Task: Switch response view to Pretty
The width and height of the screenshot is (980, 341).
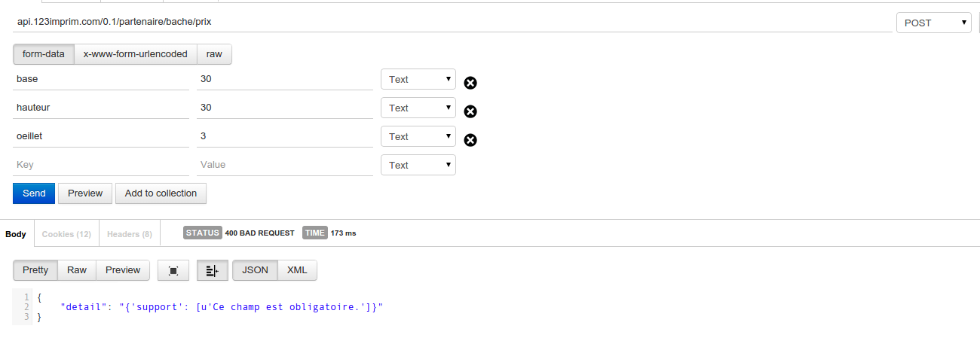Action: (35, 270)
